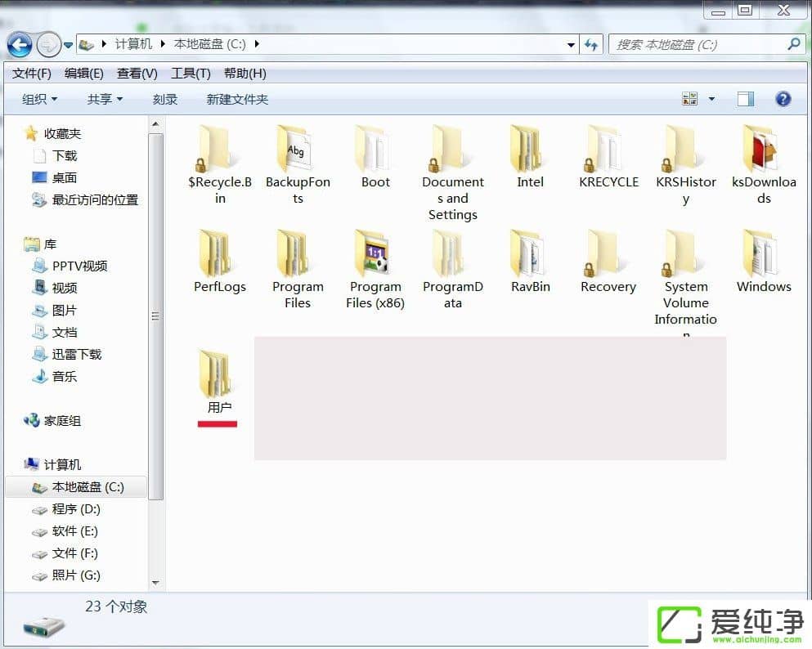Screen dimensions: 812x649
Task: Click the 新建文件夹 button
Action: [237, 99]
